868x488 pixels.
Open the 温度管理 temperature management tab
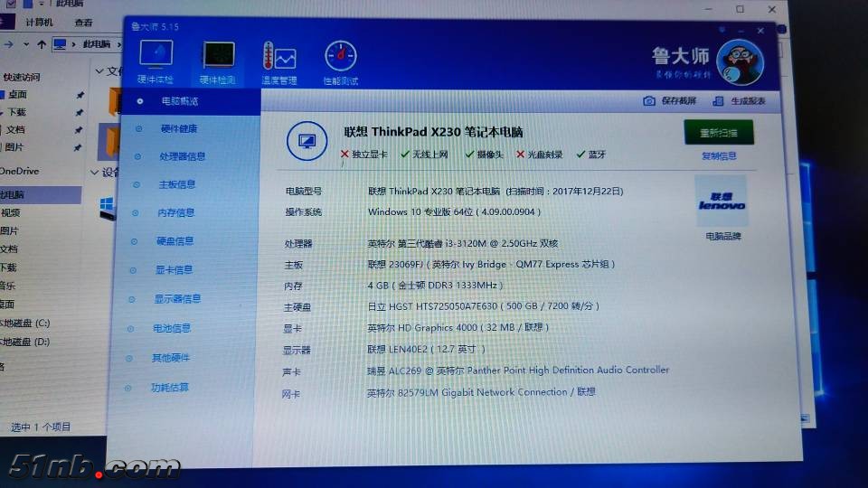coord(279,63)
